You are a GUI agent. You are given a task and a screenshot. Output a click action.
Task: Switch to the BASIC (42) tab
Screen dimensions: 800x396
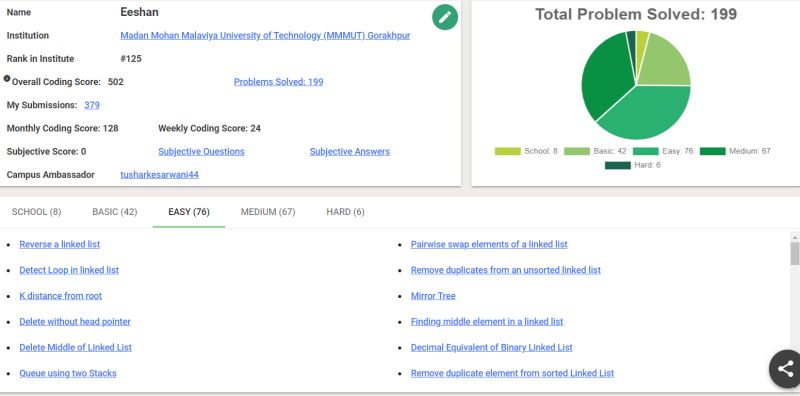click(x=115, y=212)
